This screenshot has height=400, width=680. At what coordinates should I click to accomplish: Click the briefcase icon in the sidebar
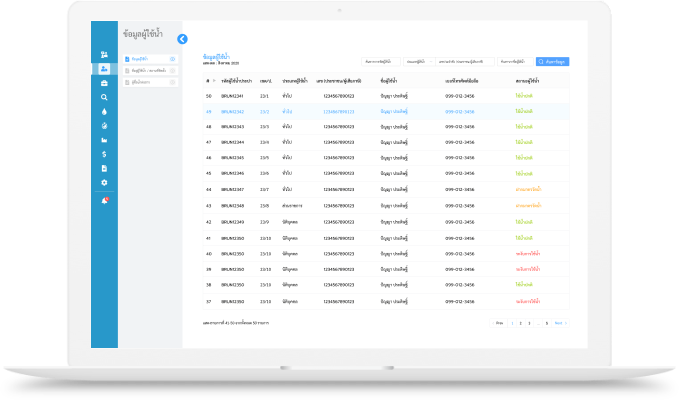tap(105, 84)
